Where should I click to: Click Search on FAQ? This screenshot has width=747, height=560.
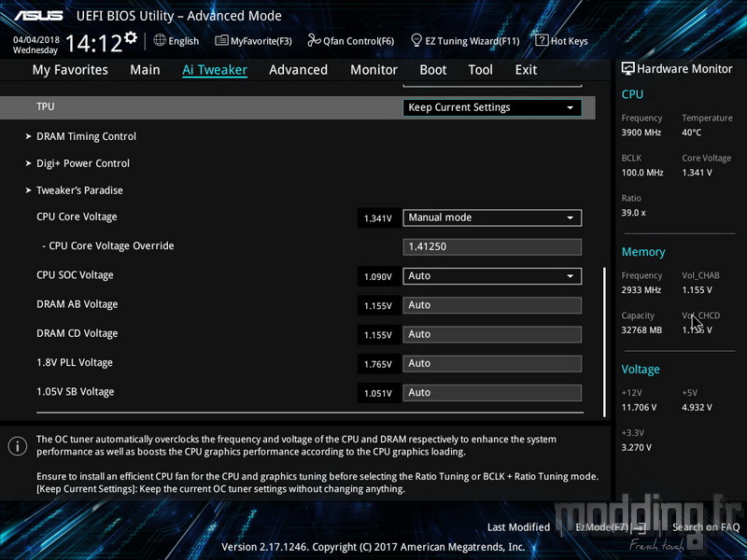[706, 527]
